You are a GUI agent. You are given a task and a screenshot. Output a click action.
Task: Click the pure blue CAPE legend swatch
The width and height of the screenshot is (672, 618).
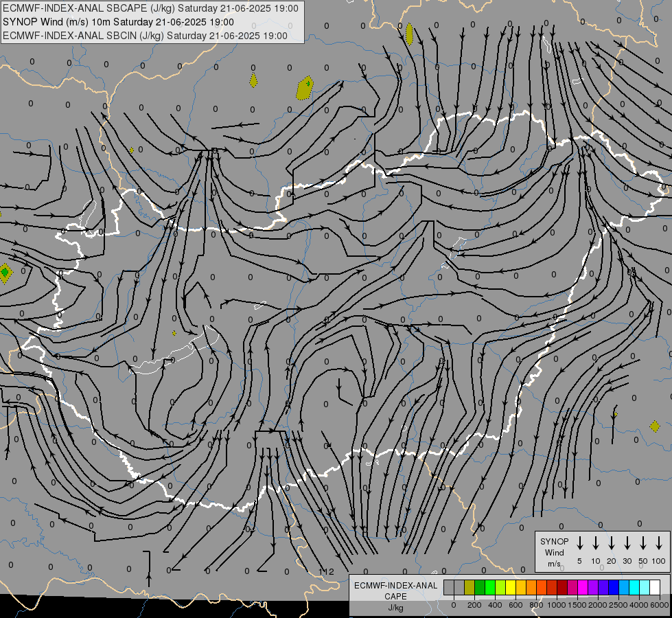[x=614, y=587]
